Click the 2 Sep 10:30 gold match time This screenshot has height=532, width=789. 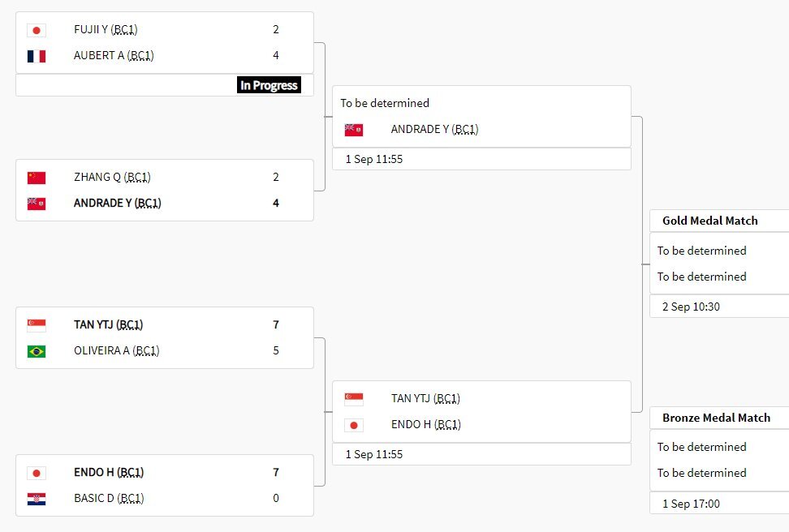click(691, 307)
